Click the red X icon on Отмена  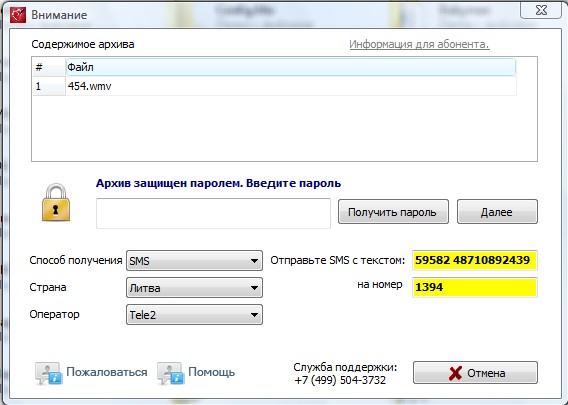pyautogui.click(x=455, y=373)
